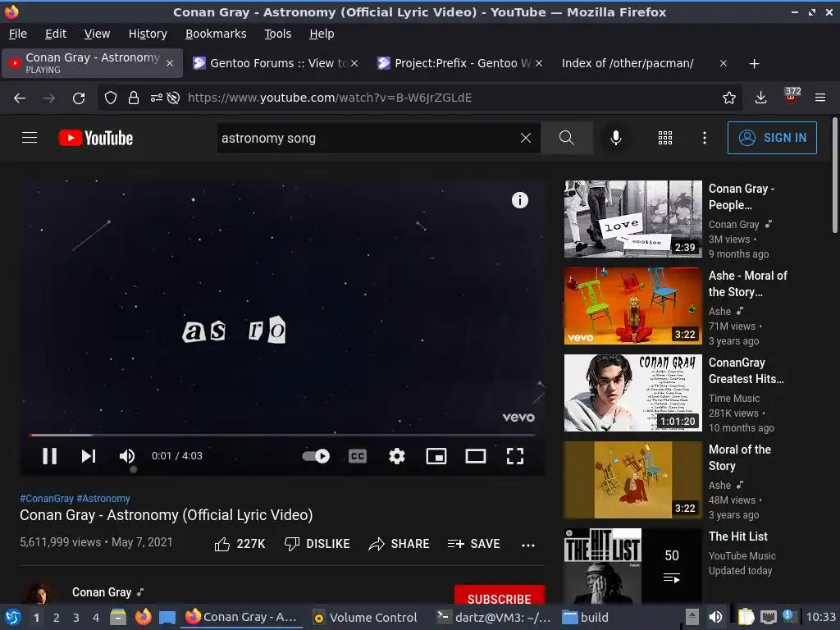Open Help menu
Image resolution: width=840 pixels, height=630 pixels.
click(322, 34)
